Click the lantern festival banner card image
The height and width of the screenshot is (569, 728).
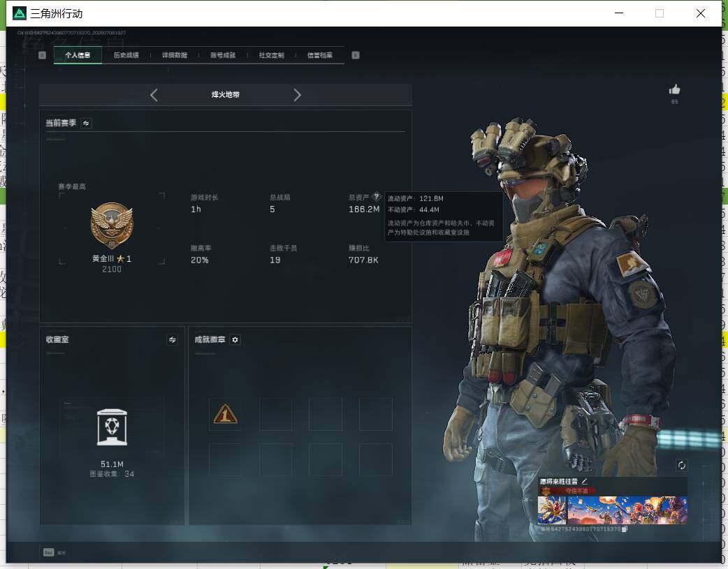point(627,510)
